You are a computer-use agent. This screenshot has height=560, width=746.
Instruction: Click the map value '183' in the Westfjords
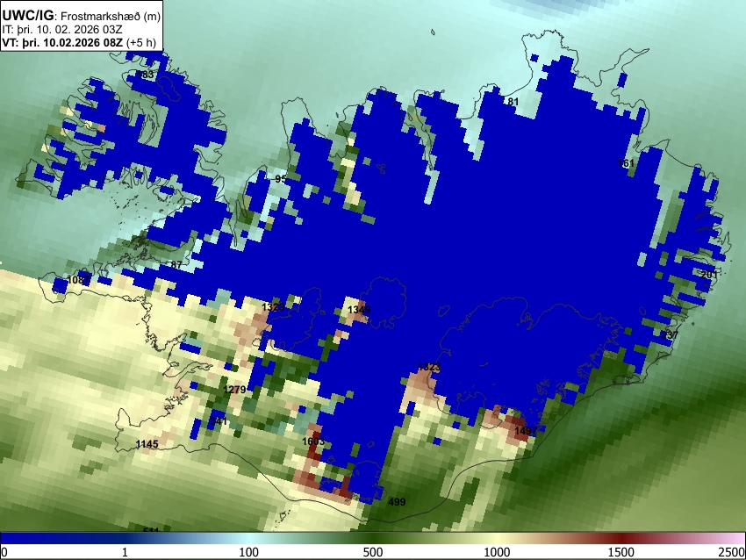145,75
